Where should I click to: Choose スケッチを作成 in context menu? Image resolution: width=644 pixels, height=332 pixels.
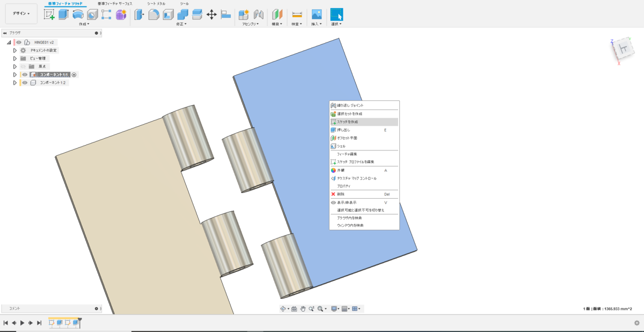[364, 122]
